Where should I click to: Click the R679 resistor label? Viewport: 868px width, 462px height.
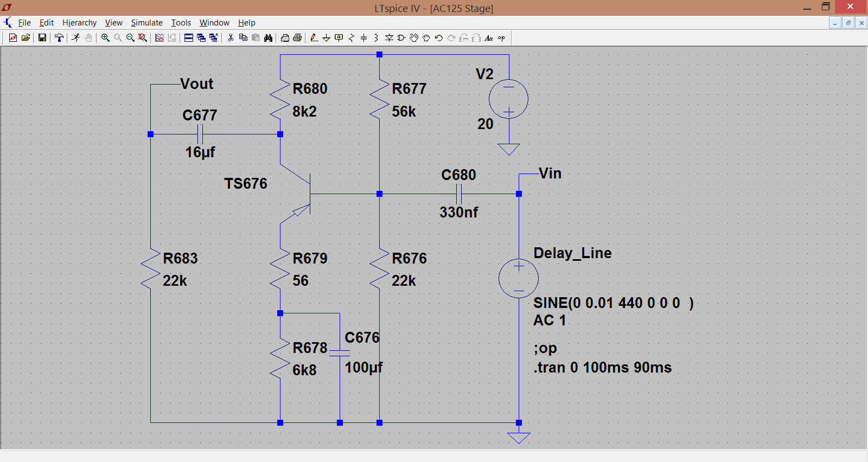(x=310, y=259)
